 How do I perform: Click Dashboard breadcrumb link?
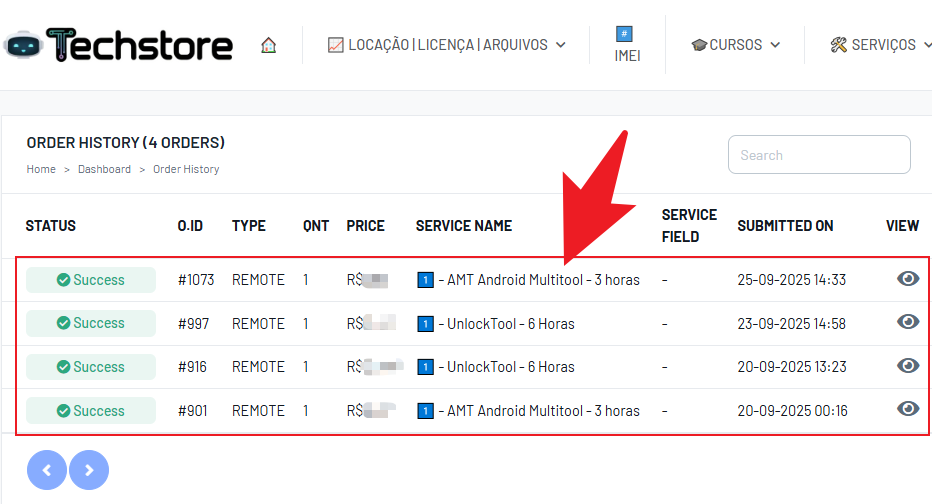104,169
